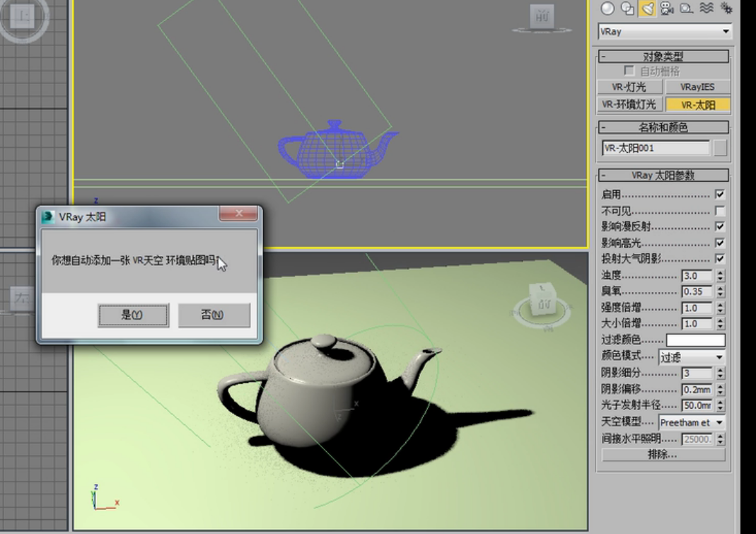The width and height of the screenshot is (756, 534).
Task: Collapse the 对象类型 rollout
Action: pyautogui.click(x=663, y=57)
